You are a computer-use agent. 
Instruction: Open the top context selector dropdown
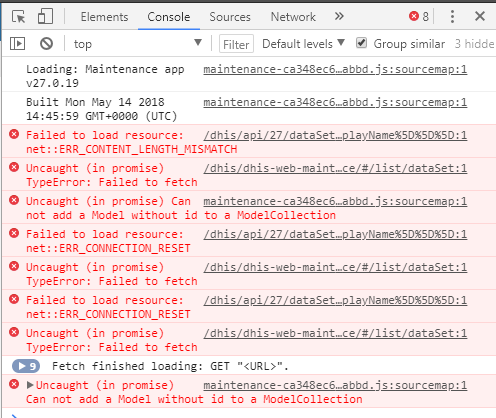138,44
